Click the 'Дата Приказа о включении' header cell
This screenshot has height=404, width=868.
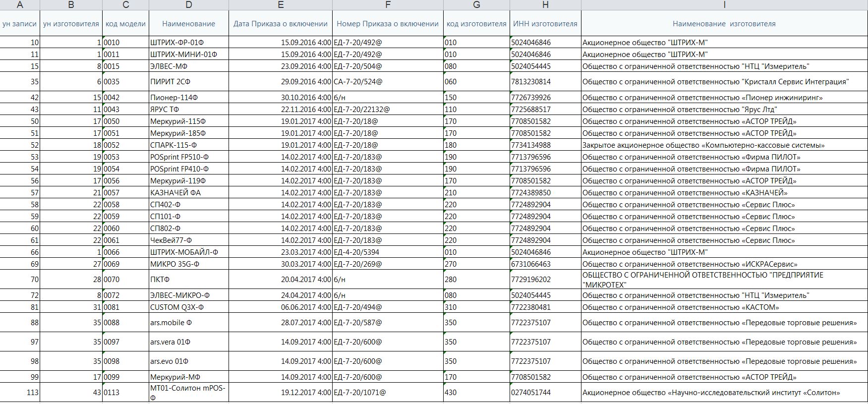281,23
